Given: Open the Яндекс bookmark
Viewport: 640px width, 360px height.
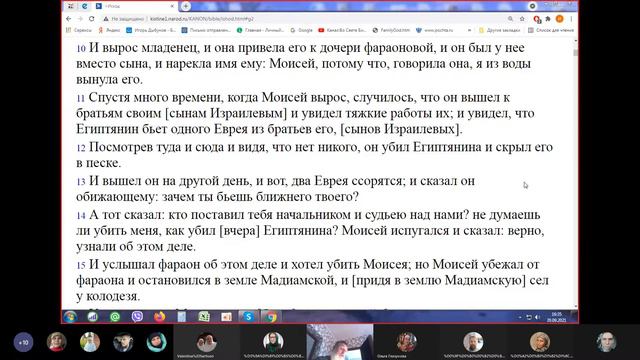Looking at the screenshot, I should (x=109, y=30).
